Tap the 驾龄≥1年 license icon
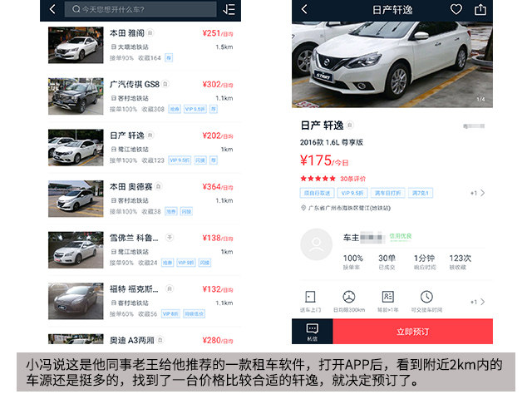This screenshot has height=399, width=532. tap(387, 300)
